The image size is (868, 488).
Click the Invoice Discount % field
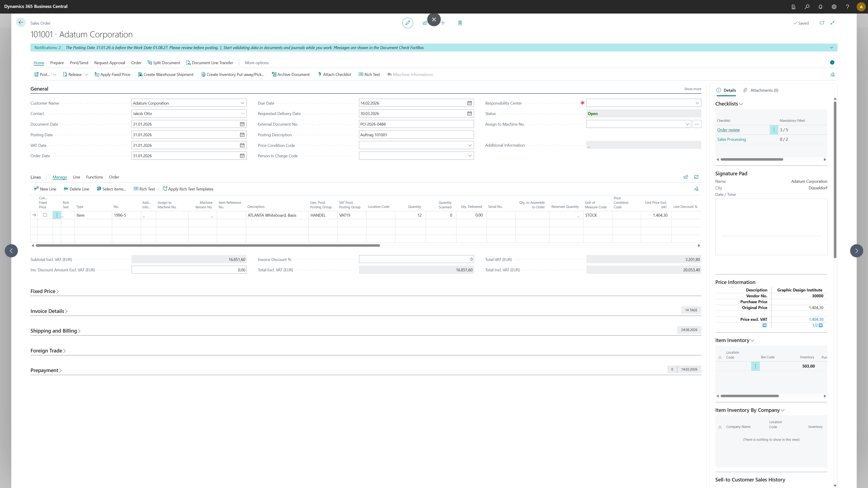(416, 259)
